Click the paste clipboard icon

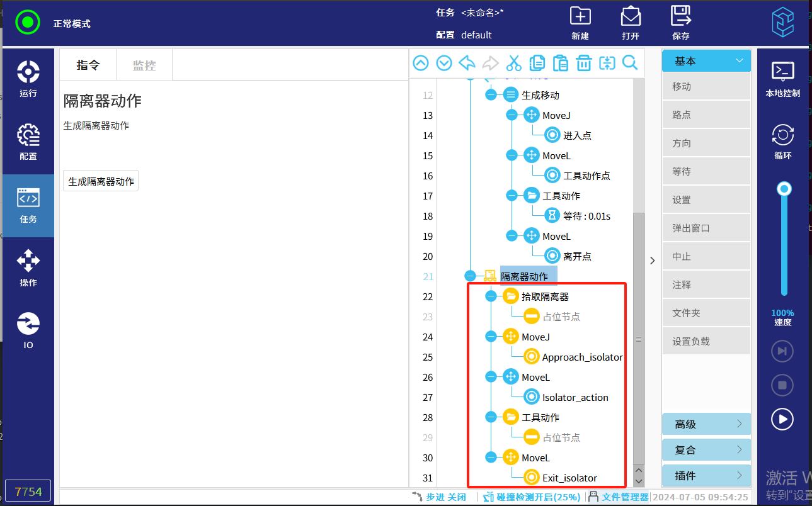coord(560,63)
